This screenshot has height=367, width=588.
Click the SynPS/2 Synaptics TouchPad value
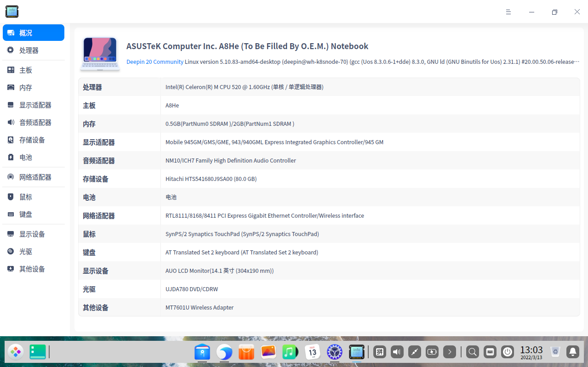(242, 234)
